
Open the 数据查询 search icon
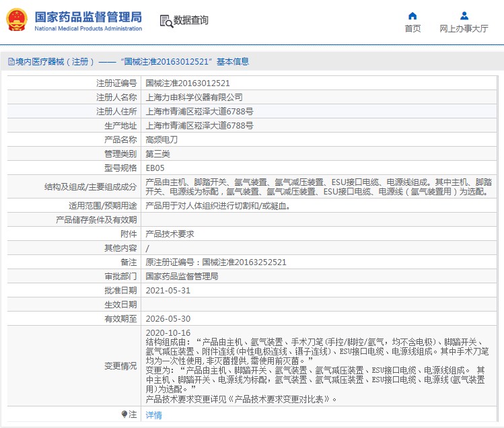(x=166, y=21)
